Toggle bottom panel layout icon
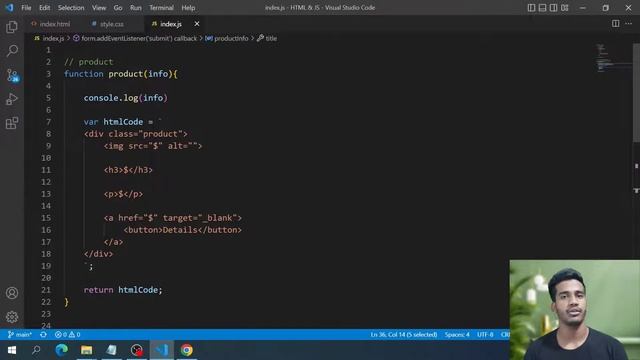640x360 pixels. tap(542, 7)
